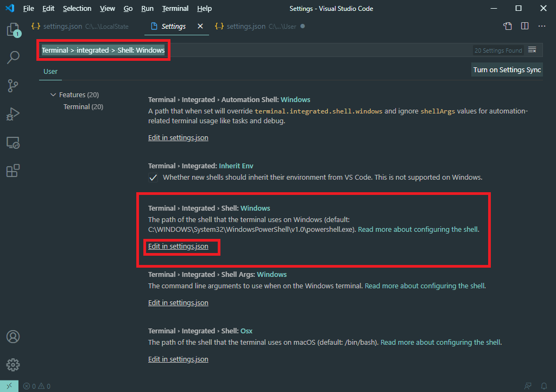Viewport: 556px width, 392px height.
Task: Click Turn on Settings Sync button
Action: click(x=507, y=70)
